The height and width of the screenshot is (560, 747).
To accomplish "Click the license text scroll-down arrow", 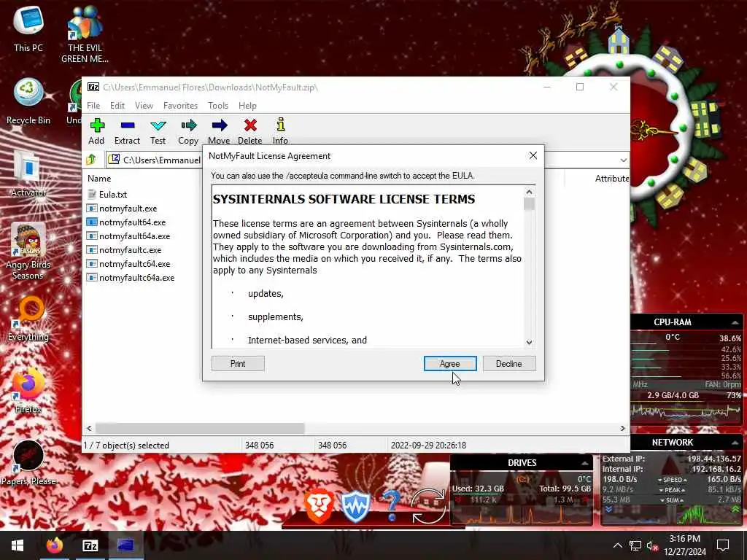I will pyautogui.click(x=529, y=342).
